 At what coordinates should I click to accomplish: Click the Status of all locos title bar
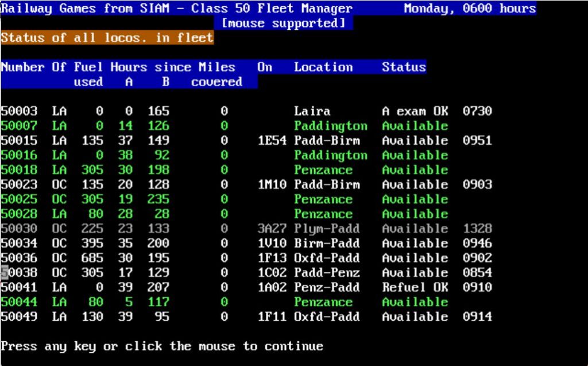[107, 37]
